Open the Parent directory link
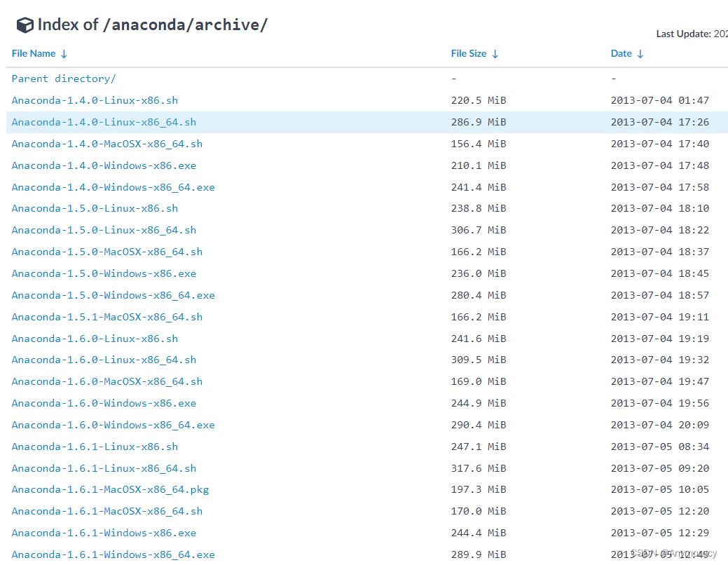 click(64, 79)
